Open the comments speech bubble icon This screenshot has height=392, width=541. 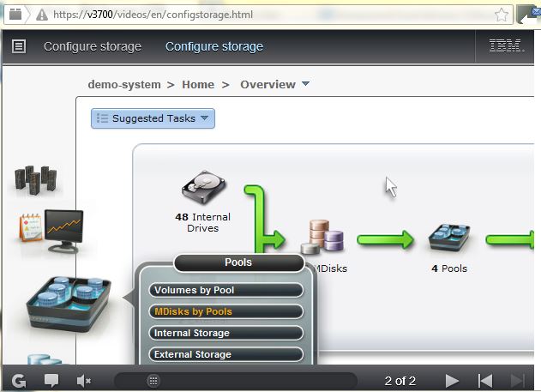pos(51,380)
